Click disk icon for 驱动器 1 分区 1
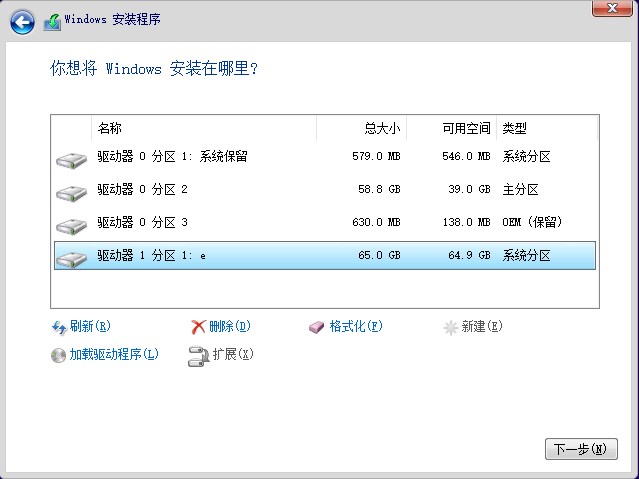 coord(71,256)
